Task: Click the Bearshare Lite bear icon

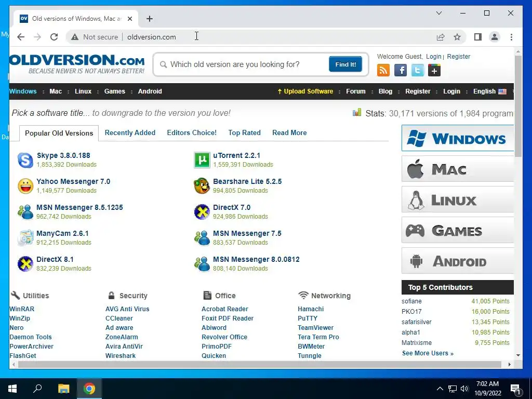Action: 202,186
